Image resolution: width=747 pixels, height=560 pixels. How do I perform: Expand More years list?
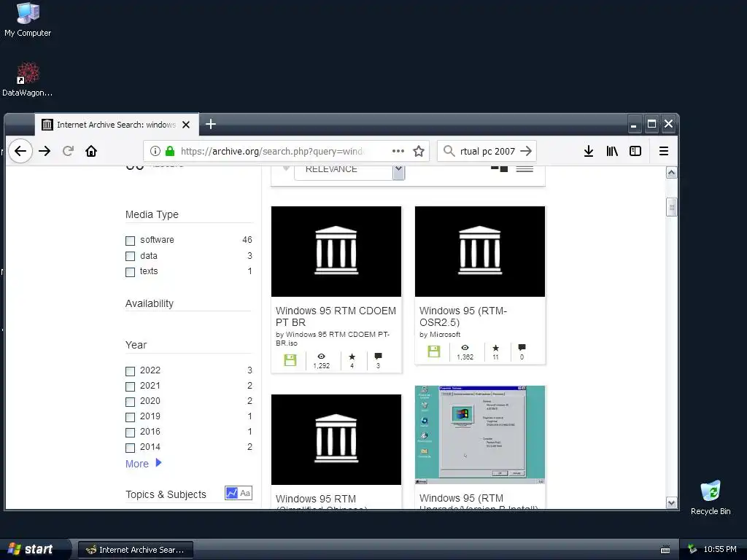pos(144,463)
